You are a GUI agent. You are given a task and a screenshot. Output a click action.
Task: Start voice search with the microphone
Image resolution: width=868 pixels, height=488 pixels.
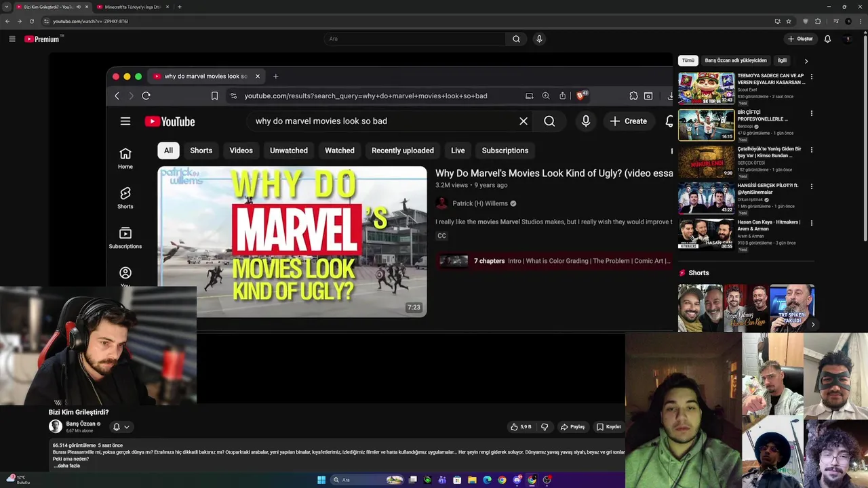pos(539,39)
